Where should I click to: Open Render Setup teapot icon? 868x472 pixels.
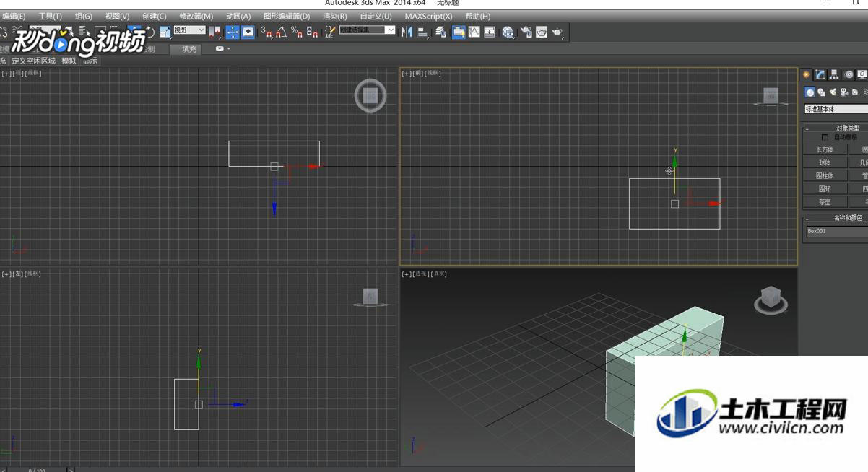[x=526, y=32]
